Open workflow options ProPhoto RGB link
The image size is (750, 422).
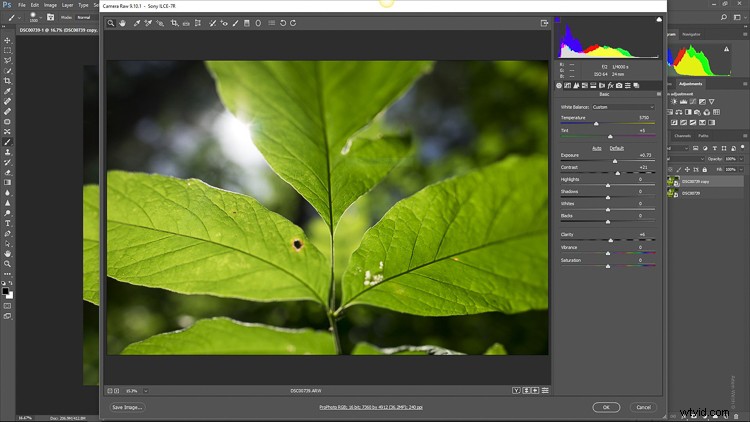[x=371, y=407]
